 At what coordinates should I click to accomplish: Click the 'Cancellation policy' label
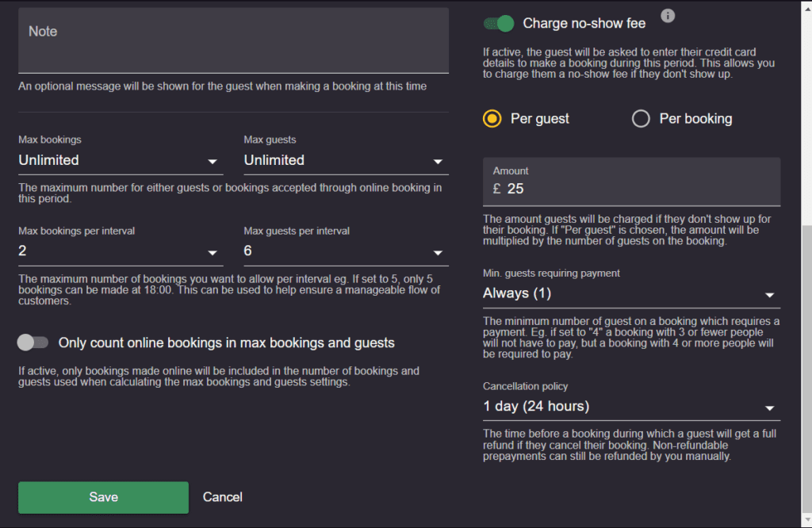click(525, 386)
